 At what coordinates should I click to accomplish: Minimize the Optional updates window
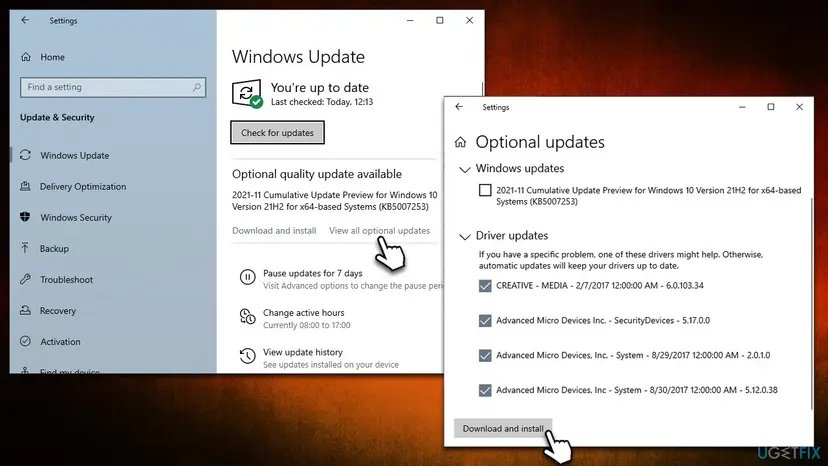pos(742,107)
